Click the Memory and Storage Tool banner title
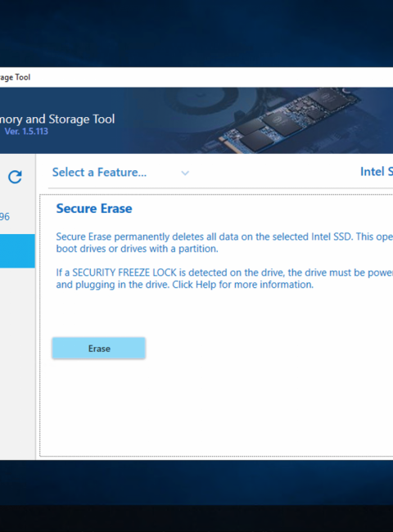Screen dimensions: 393x532 click(x=57, y=119)
